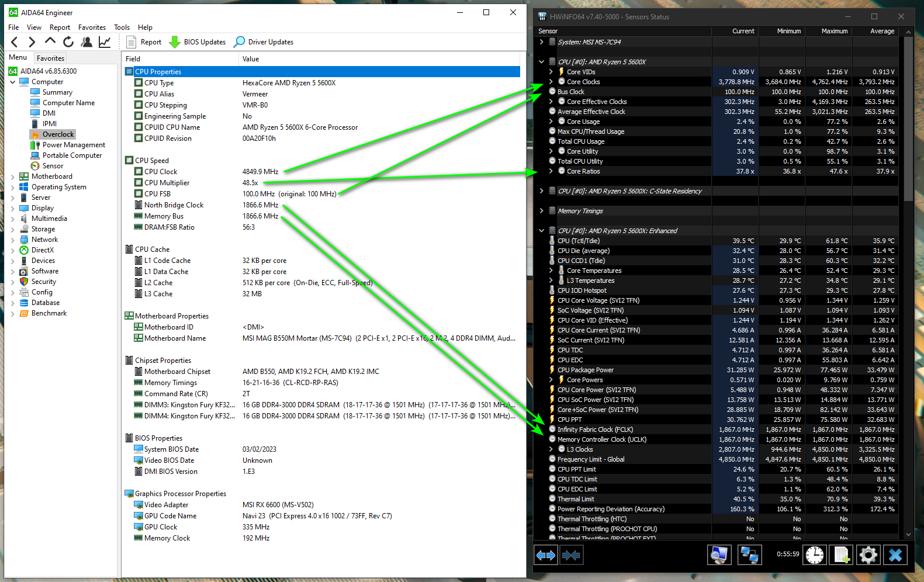Select the Benchmark tree node
The image size is (924, 582).
click(x=49, y=313)
